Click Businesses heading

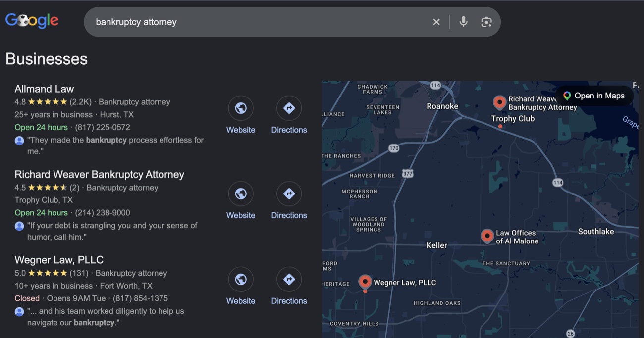[x=47, y=59]
